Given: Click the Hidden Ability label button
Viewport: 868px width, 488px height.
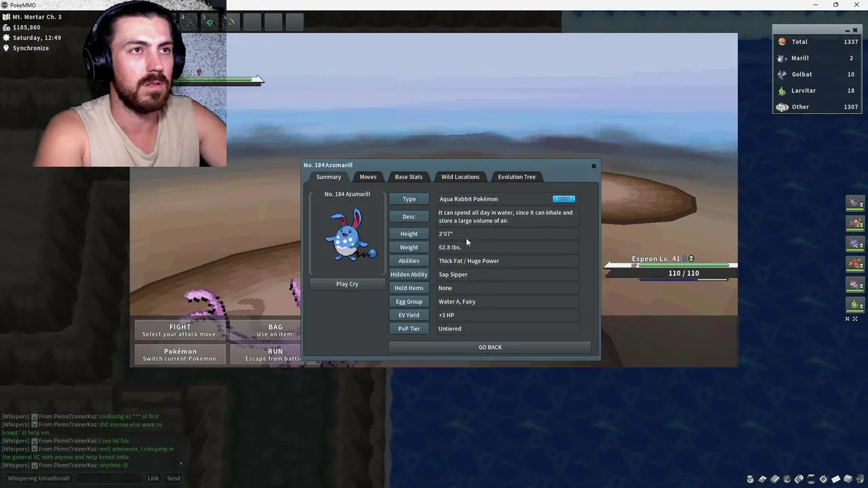Looking at the screenshot, I should tap(409, 274).
